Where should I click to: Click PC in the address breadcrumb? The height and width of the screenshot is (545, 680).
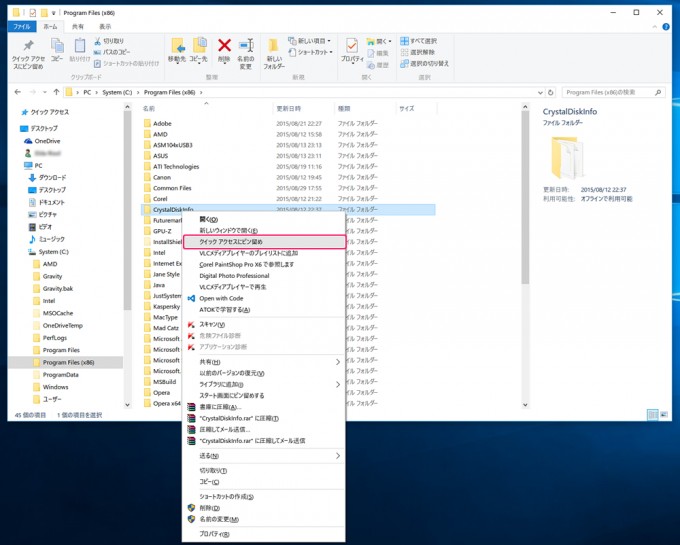pos(87,92)
